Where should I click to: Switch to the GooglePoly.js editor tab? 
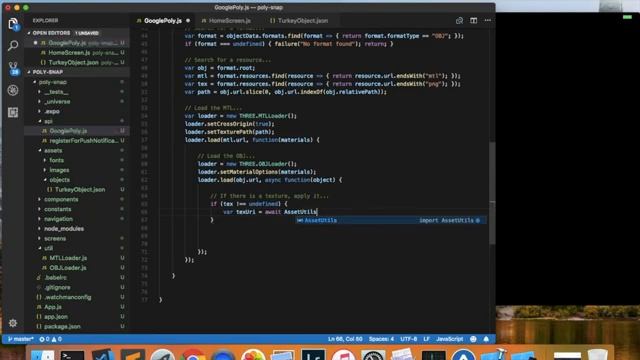coord(163,20)
